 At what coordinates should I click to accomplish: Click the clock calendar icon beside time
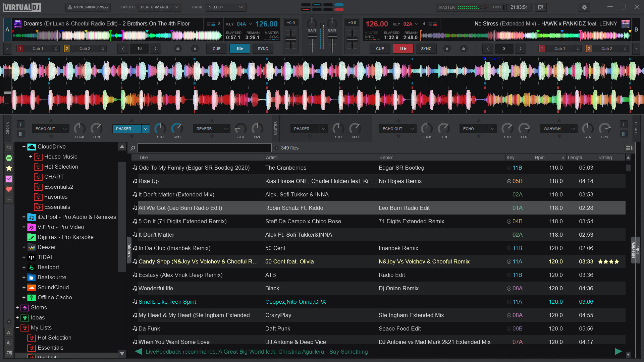pyautogui.click(x=541, y=7)
